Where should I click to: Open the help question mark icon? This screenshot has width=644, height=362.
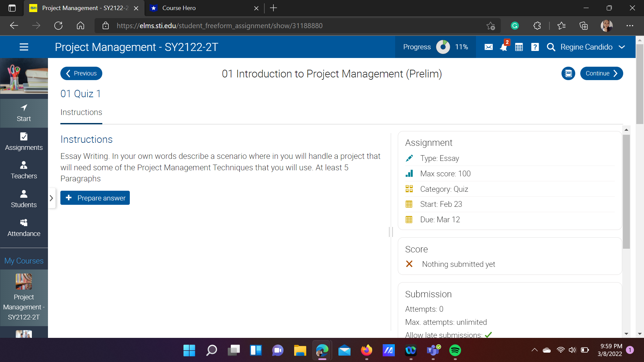pos(534,47)
